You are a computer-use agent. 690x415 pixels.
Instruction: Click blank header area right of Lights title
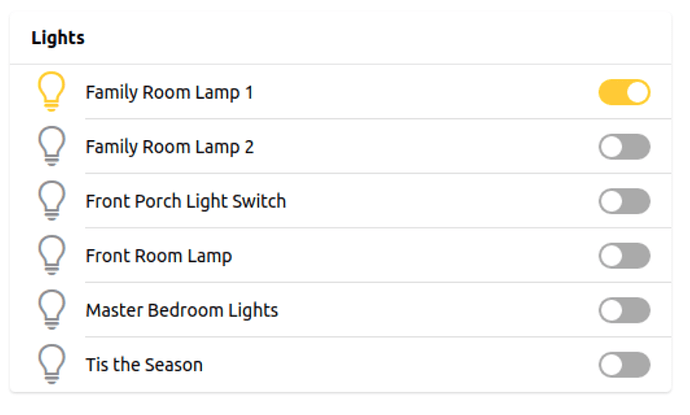380,38
